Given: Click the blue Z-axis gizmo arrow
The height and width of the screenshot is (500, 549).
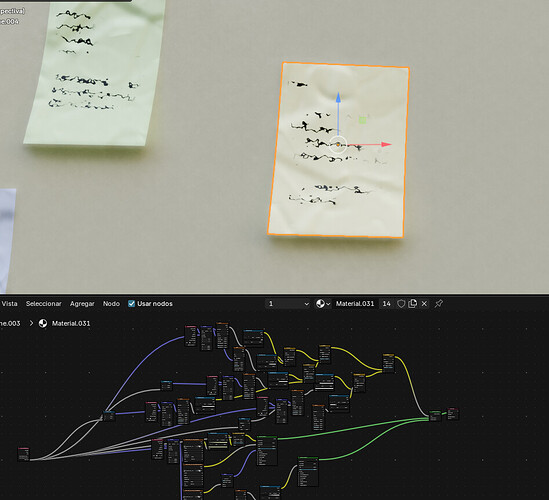Looking at the screenshot, I should [x=338, y=98].
